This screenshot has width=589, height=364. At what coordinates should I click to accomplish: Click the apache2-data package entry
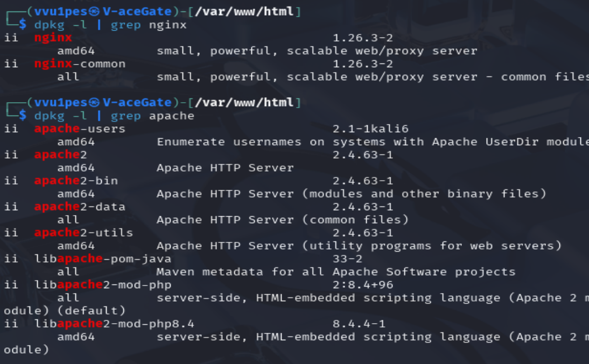click(x=80, y=207)
